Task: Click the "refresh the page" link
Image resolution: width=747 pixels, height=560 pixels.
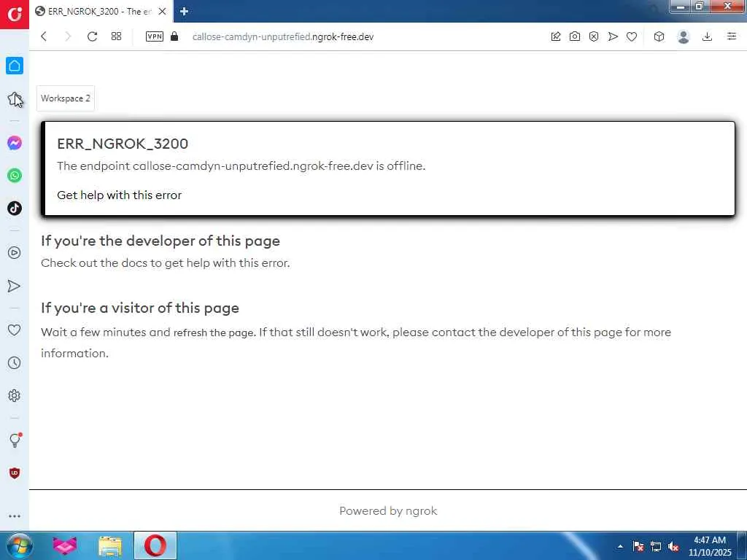Action: pos(214,332)
